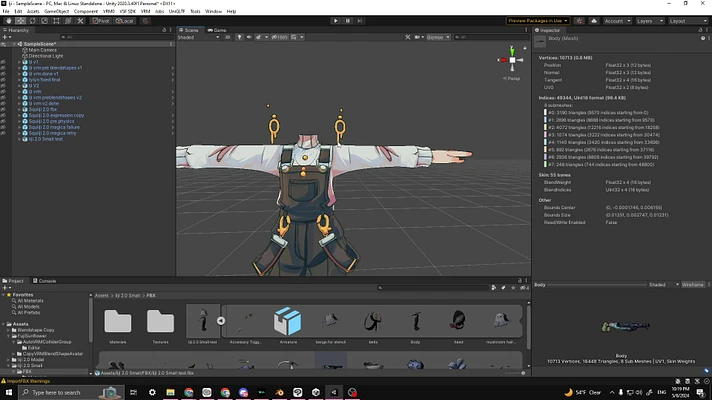The height and width of the screenshot is (400, 712).
Task: Toggle Pivot/Center handle position
Action: 101,20
